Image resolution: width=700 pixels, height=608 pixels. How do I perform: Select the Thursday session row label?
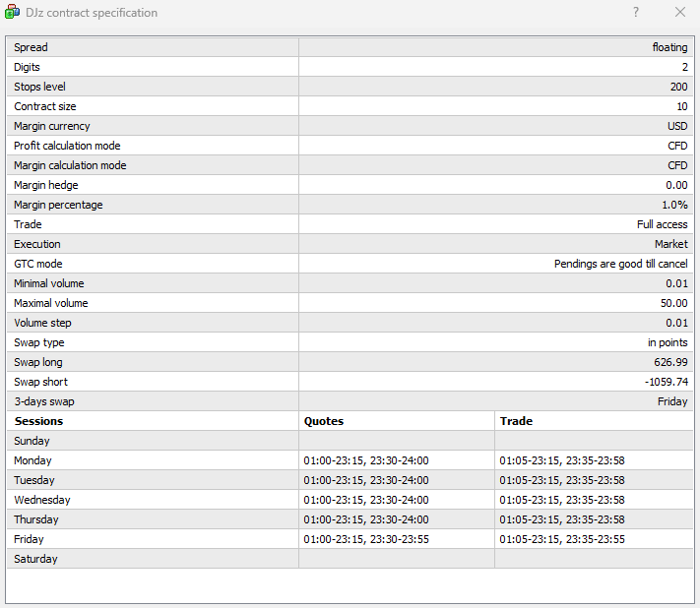point(36,518)
